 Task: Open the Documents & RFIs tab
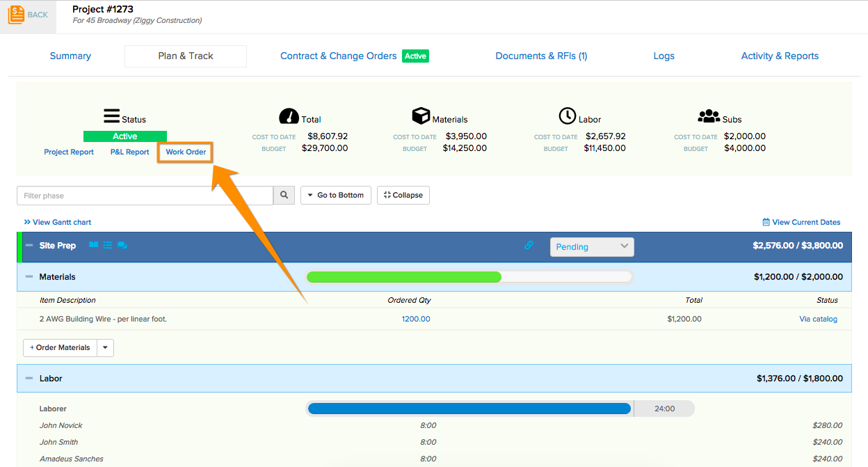pos(541,56)
